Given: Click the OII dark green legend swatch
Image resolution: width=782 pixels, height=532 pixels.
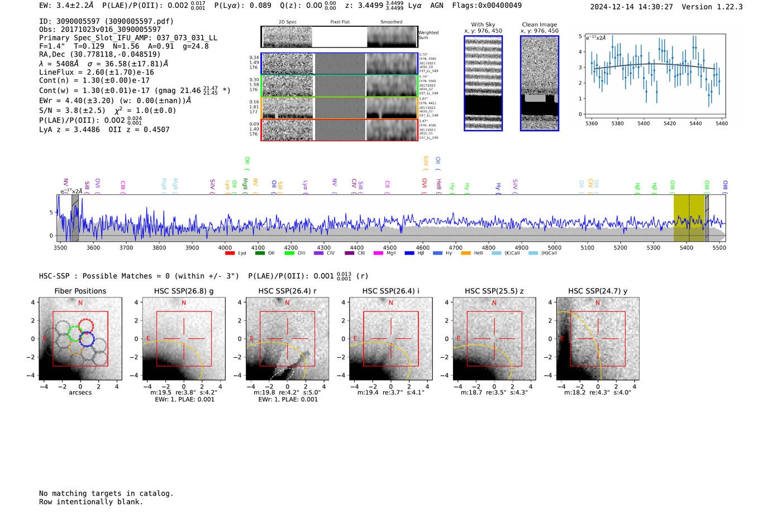Looking at the screenshot, I should coord(260,253).
